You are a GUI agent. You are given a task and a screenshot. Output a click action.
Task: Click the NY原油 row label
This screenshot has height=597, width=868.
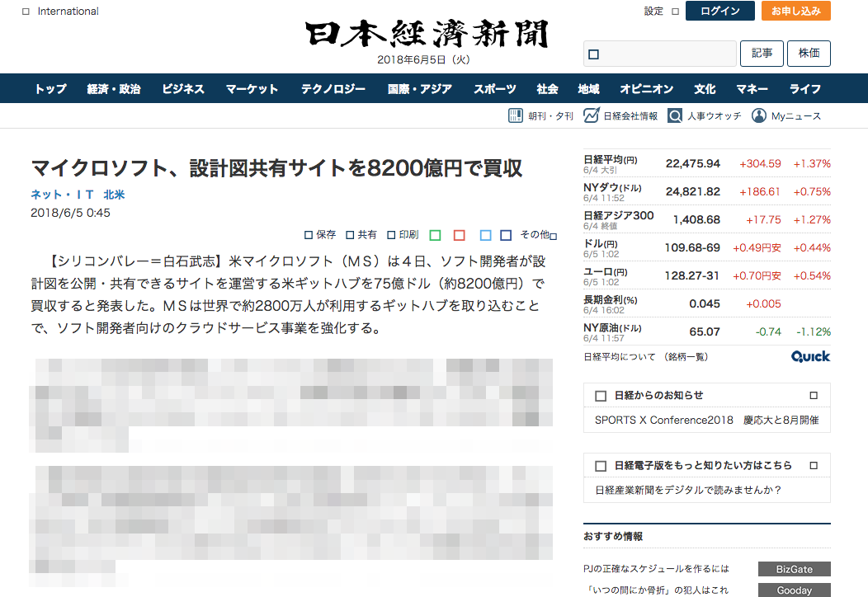click(x=612, y=328)
